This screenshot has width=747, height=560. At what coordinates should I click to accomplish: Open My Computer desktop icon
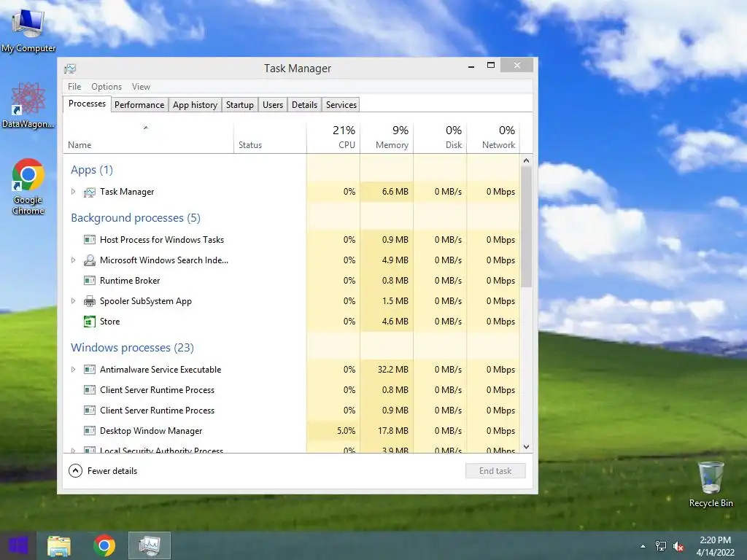click(x=28, y=29)
